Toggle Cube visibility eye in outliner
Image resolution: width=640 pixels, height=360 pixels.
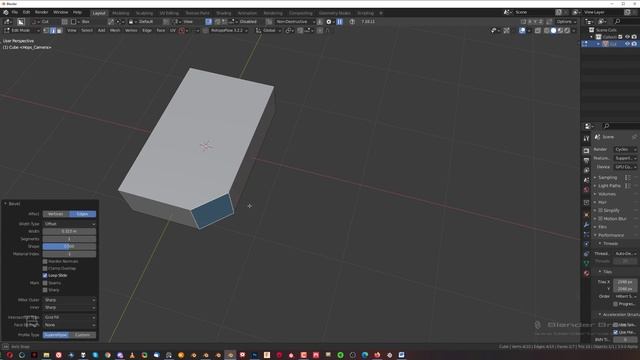pos(627,44)
